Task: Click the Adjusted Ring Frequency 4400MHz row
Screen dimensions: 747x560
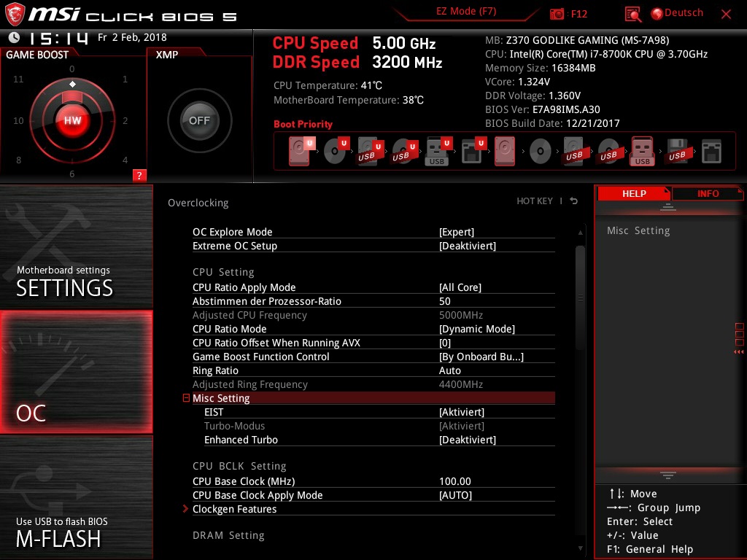Action: point(373,384)
